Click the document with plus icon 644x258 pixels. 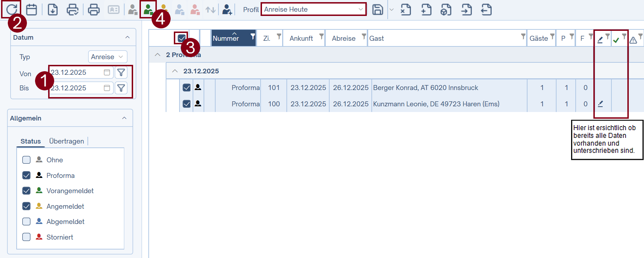coord(426,10)
